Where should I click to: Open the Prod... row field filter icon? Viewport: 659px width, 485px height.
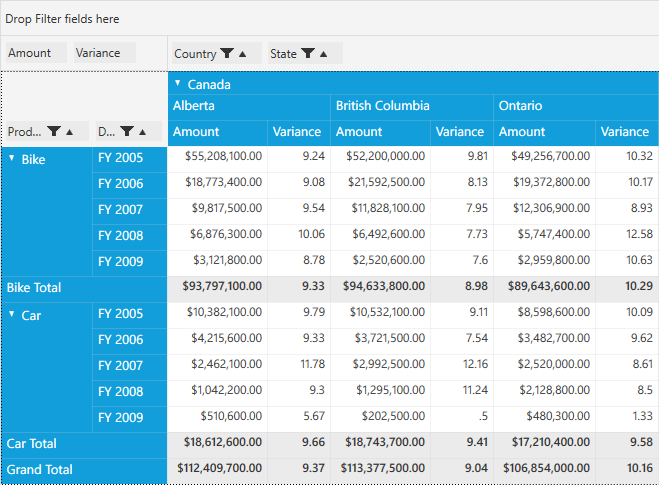[54, 131]
